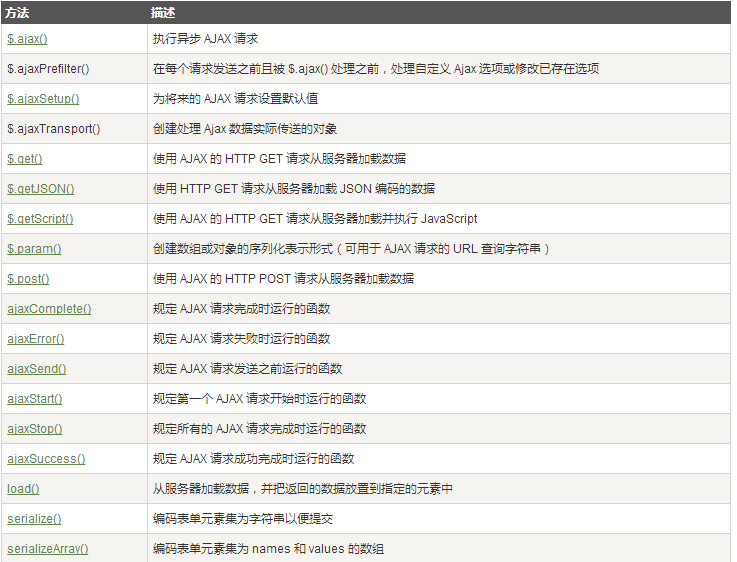Open the $.get() method link
Viewport: 737px width, 562px height.
(x=25, y=159)
